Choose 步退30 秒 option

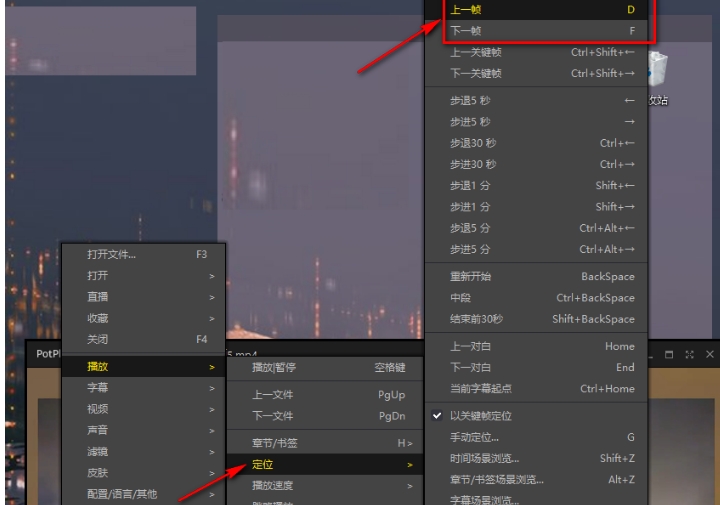pos(536,143)
